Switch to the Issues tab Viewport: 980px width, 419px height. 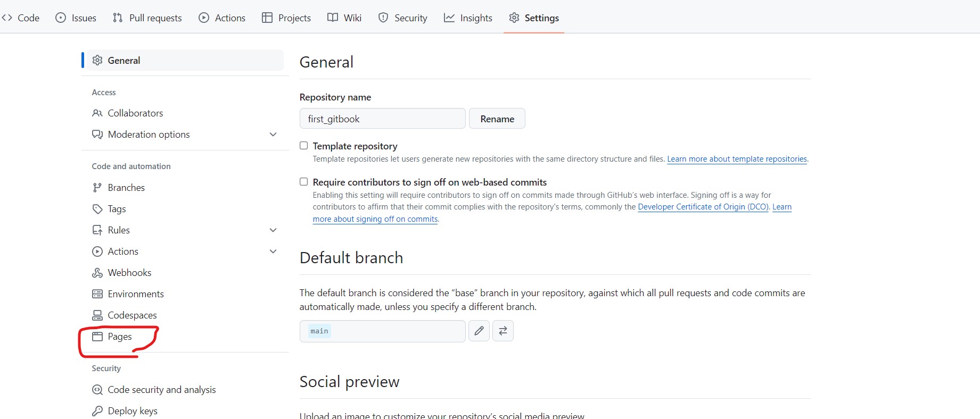pyautogui.click(x=76, y=18)
